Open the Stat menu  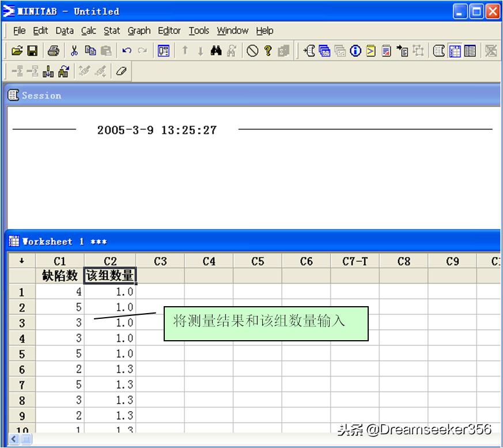(112, 31)
